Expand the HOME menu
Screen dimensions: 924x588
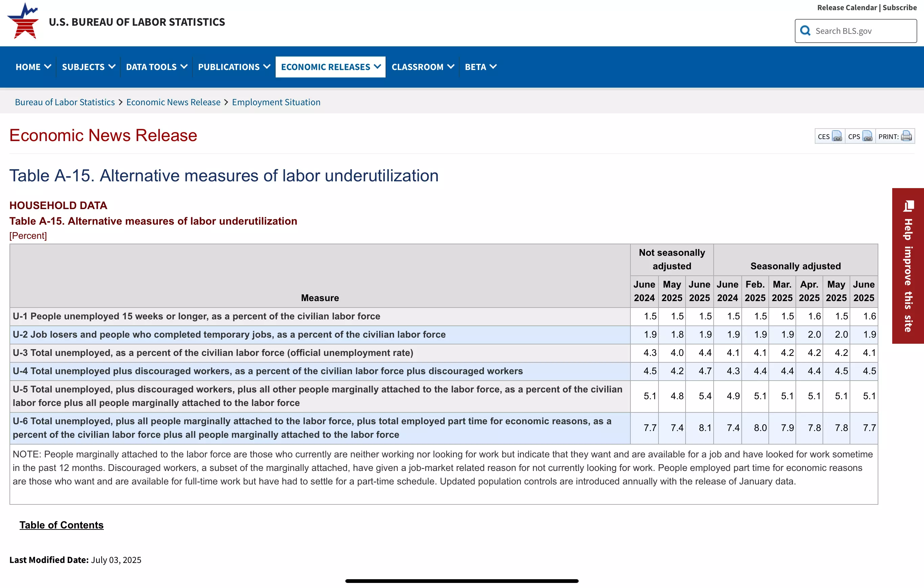click(33, 67)
